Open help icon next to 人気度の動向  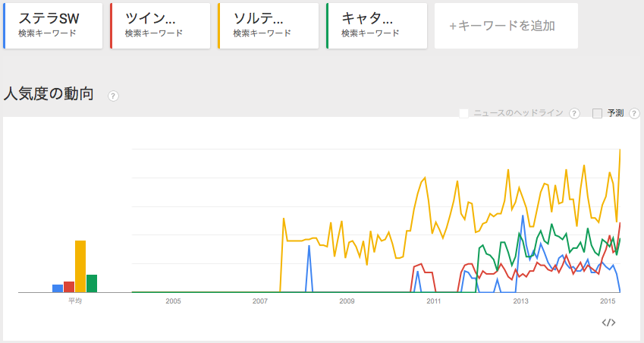coord(113,96)
